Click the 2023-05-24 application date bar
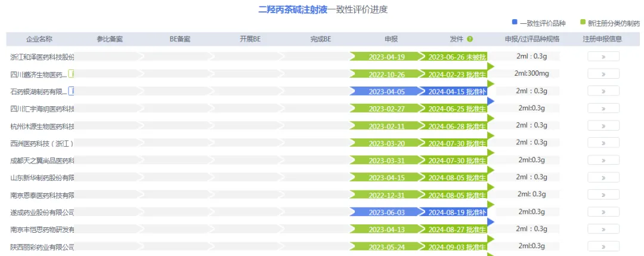644x256 pixels. click(387, 246)
